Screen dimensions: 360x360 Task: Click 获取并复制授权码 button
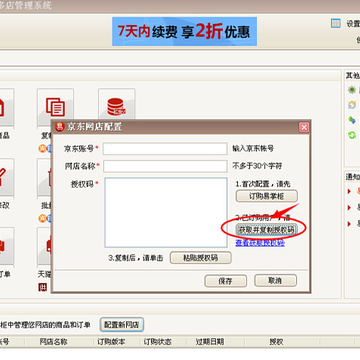(266, 230)
